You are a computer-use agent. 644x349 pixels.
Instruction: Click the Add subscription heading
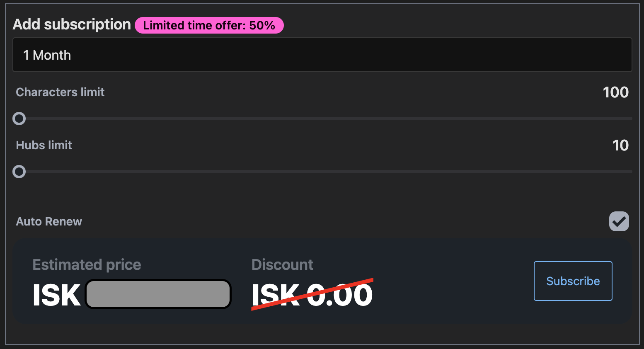click(x=71, y=24)
